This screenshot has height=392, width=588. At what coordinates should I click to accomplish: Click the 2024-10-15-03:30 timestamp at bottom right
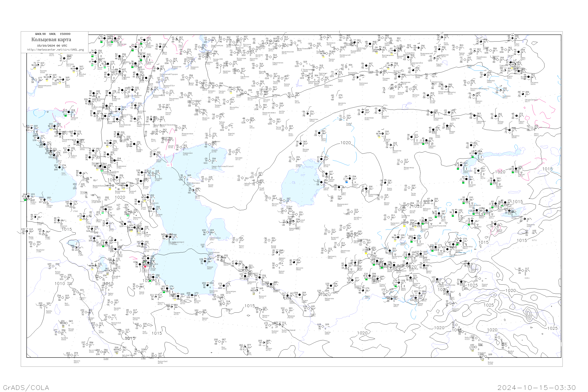point(536,387)
